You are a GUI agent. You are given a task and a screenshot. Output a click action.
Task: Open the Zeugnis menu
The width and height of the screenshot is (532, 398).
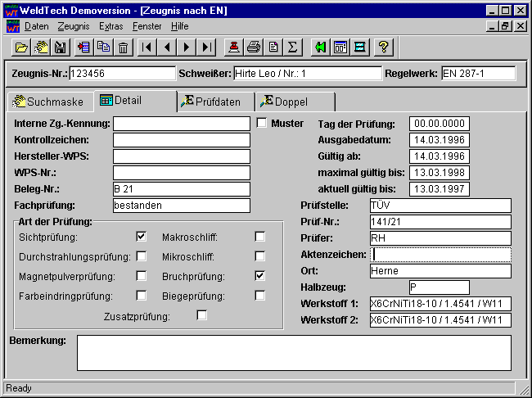tap(73, 26)
